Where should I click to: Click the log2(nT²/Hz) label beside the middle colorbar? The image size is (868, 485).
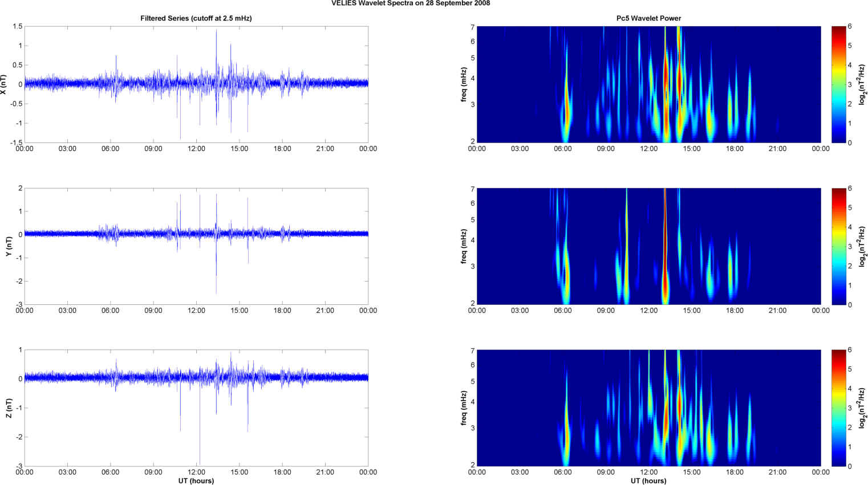[x=862, y=246]
